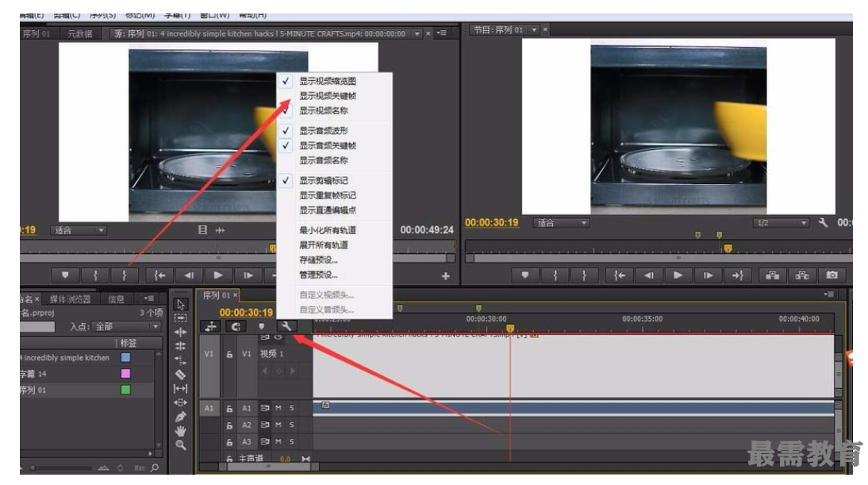Click green label swatch of 序列 01
Image resolution: width=868 pixels, height=485 pixels.
coord(125,390)
